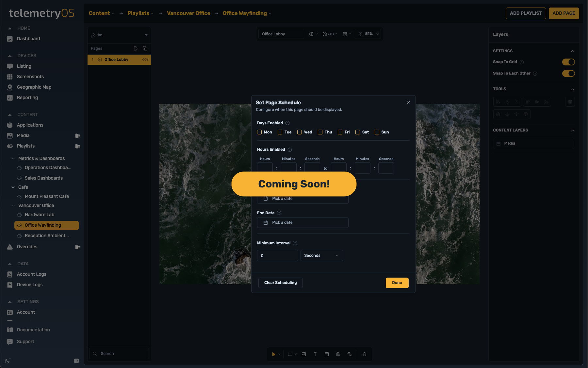Viewport: 588px width, 368px height.
Task: Open the Geographic Map sidebar item
Action: 34,87
